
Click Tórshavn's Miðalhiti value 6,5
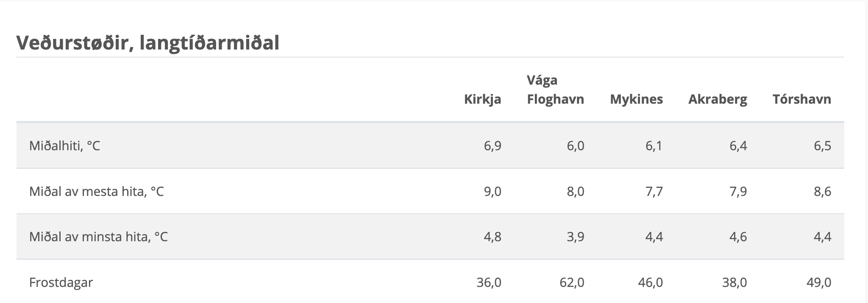tap(823, 146)
